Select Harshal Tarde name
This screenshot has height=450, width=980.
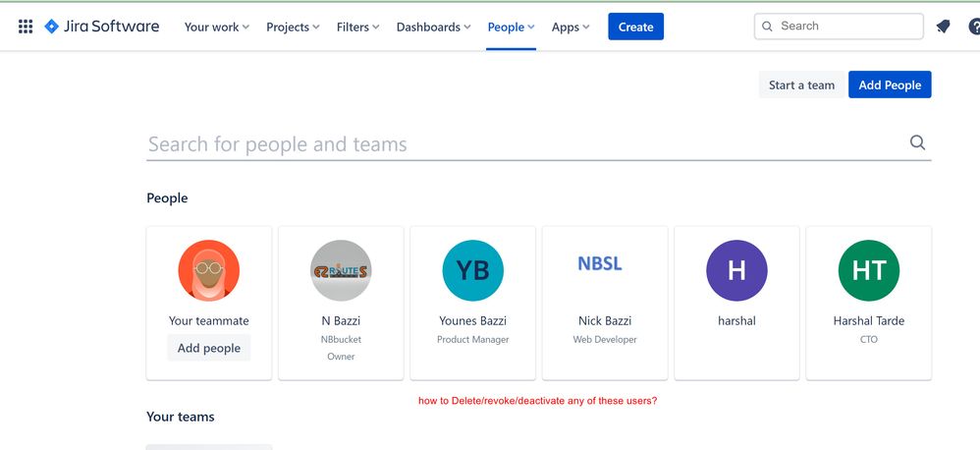869,320
